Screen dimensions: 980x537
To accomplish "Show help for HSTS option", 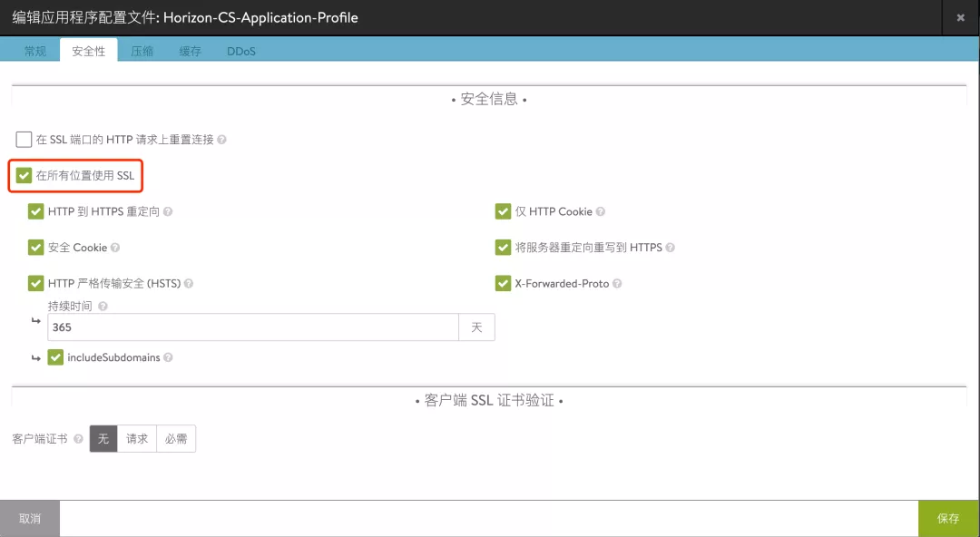I will point(188,284).
